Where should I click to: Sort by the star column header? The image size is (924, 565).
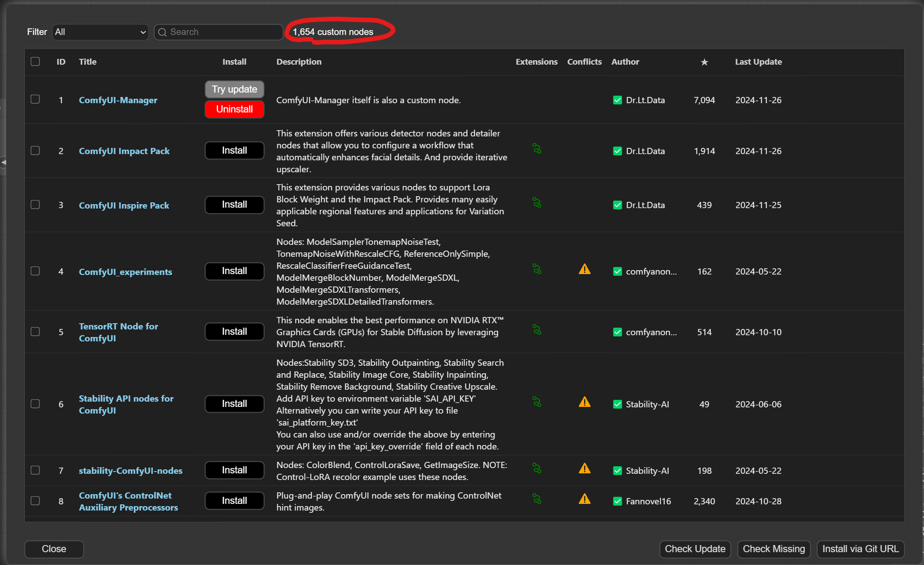704,62
